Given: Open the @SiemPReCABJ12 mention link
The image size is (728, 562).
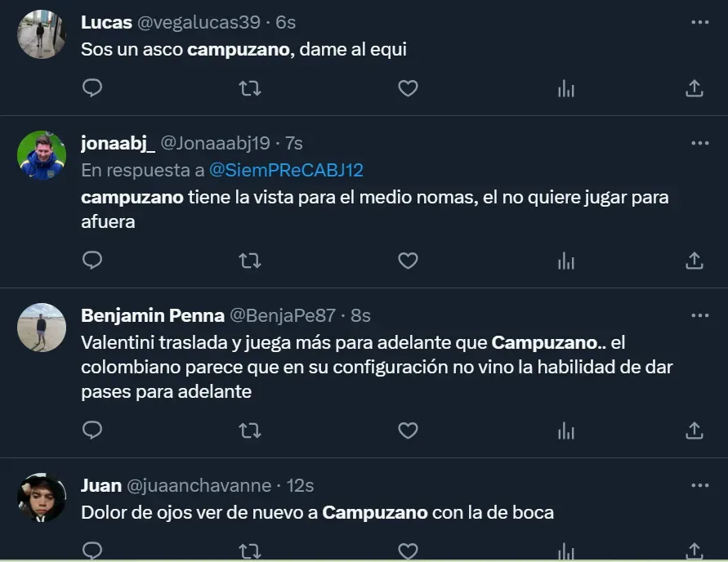Looking at the screenshot, I should pyautogui.click(x=286, y=170).
